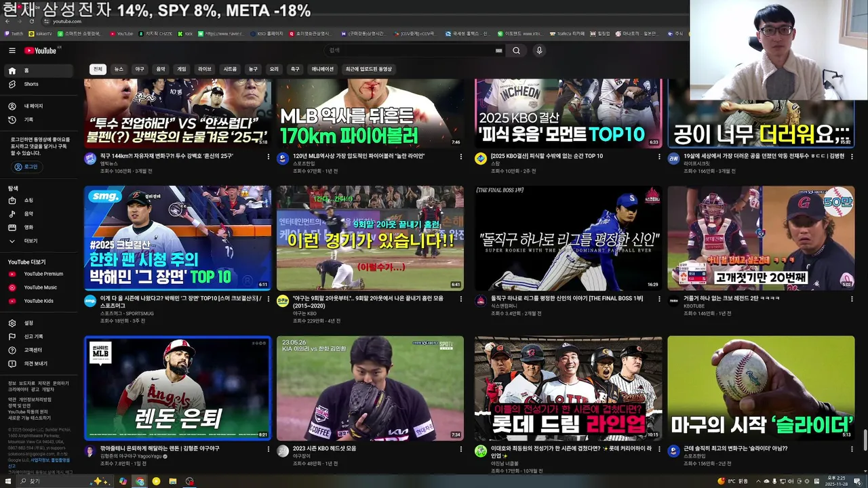Open 설정 settings in sidebar
The width and height of the screenshot is (868, 488).
pos(37,323)
